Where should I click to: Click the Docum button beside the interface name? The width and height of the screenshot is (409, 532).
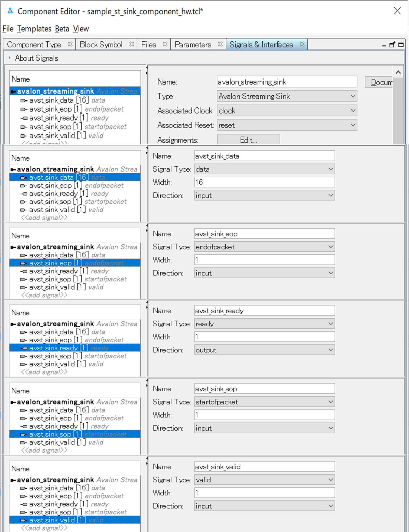tap(379, 82)
